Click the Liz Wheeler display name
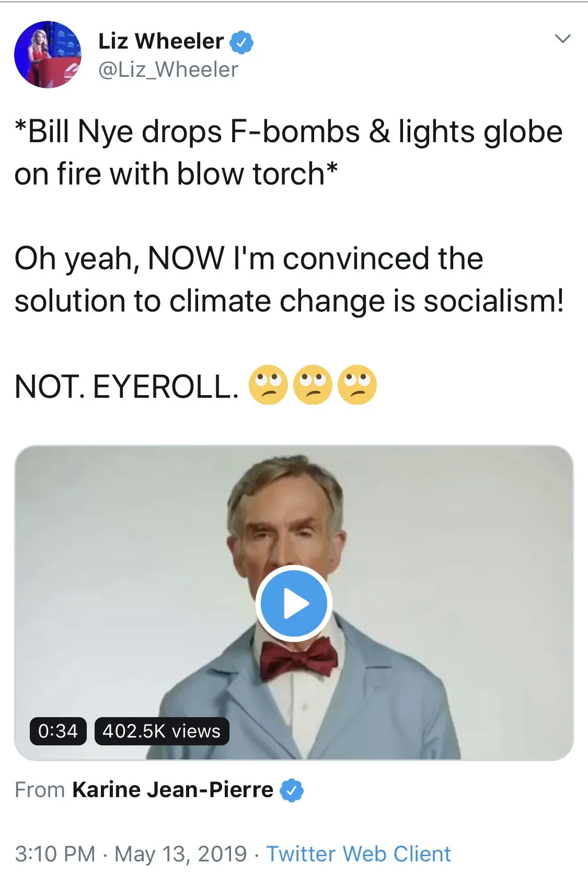The width and height of the screenshot is (588, 875). tap(161, 41)
